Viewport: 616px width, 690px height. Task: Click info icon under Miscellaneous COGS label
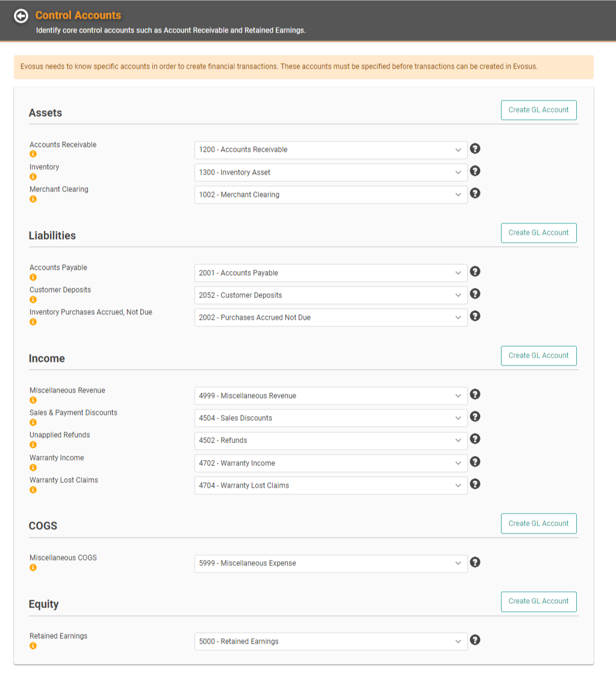(33, 567)
